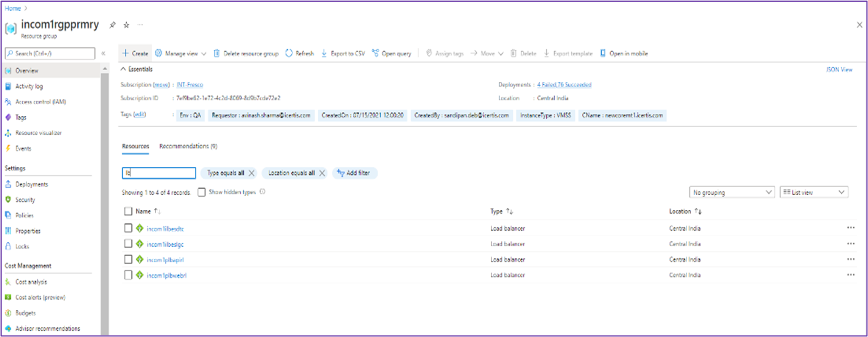Switch to the Recommendations (9) tab
The image size is (868, 337).
pyautogui.click(x=188, y=146)
